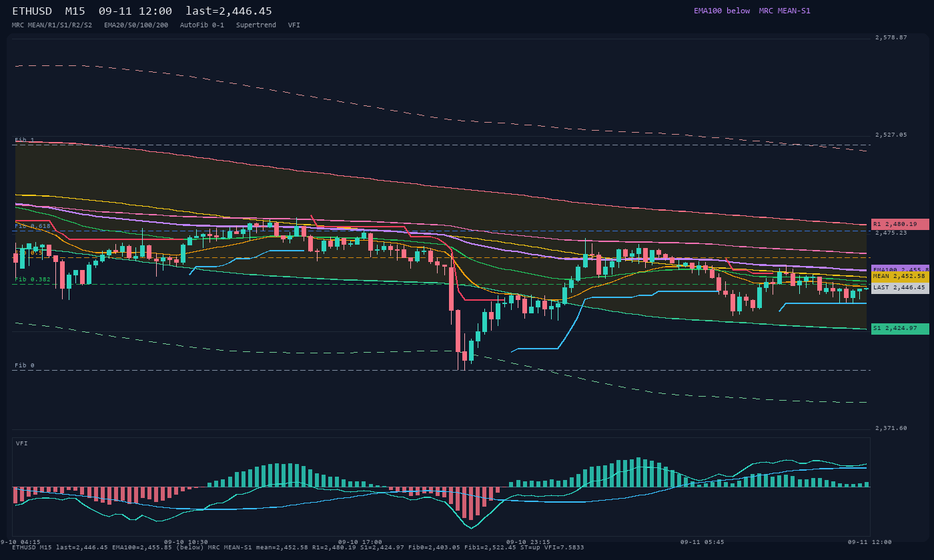The height and width of the screenshot is (560, 934).
Task: Click the 2,578.87 price axis label
Action: [891, 37]
